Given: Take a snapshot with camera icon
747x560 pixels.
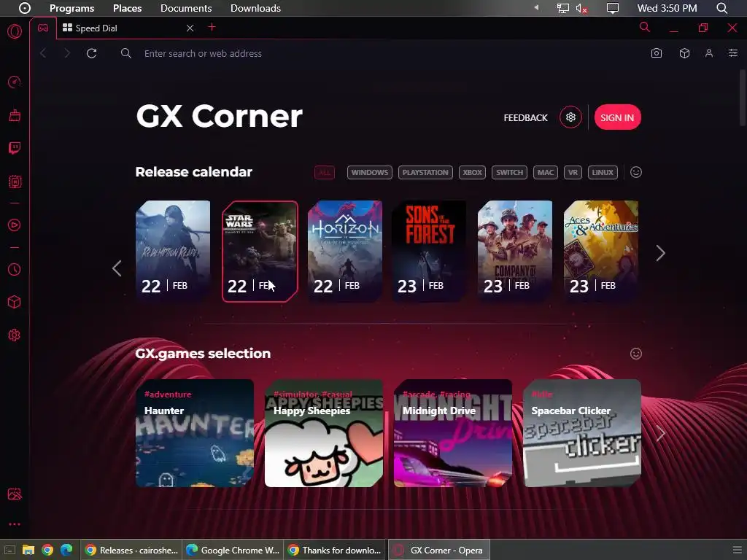Looking at the screenshot, I should [657, 53].
